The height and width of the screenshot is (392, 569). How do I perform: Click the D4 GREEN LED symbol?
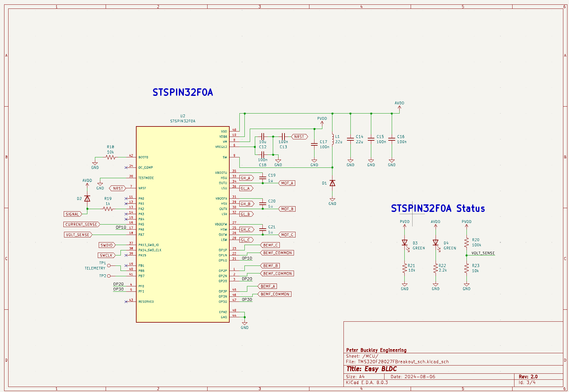[x=436, y=243]
